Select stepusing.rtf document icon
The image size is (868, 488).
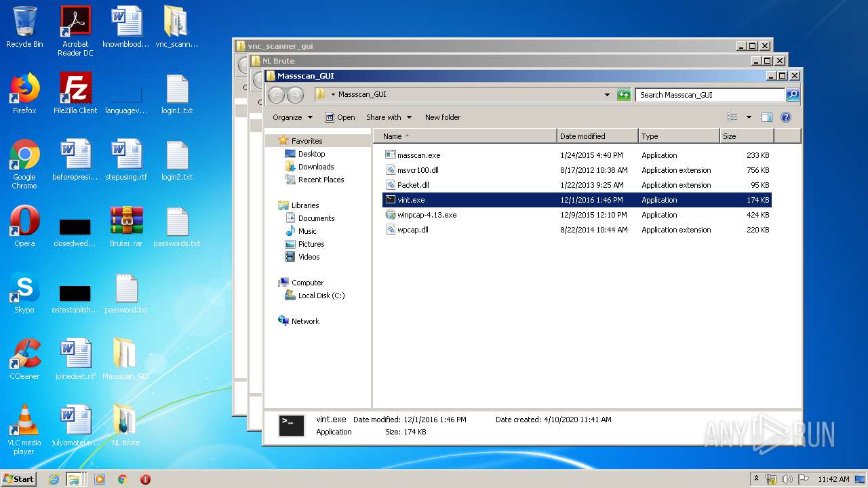[x=126, y=160]
